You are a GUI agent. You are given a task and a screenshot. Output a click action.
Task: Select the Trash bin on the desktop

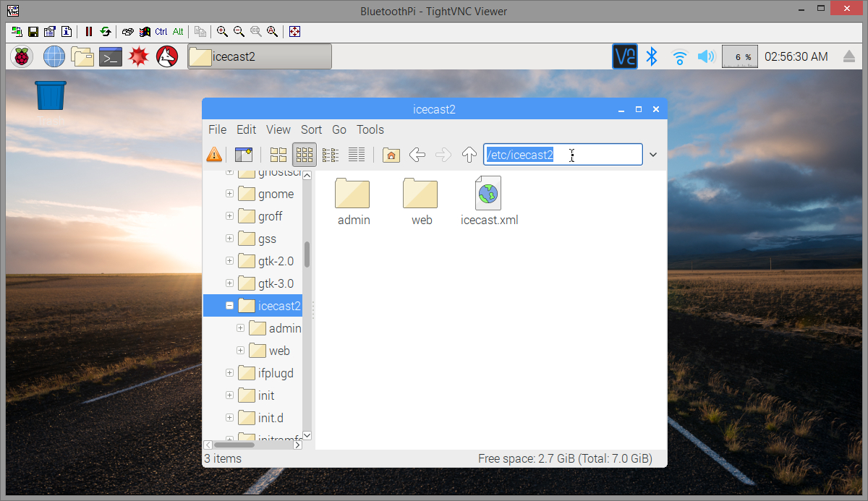tap(50, 97)
